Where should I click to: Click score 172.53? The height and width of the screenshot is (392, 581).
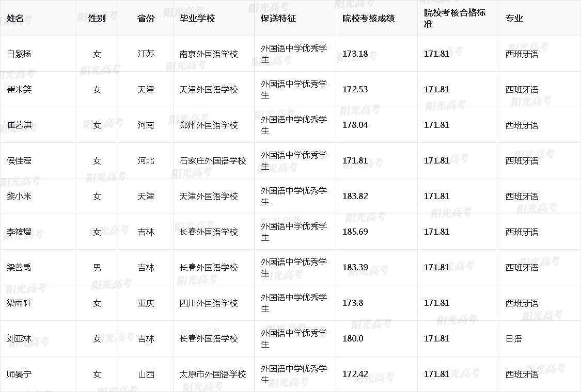(355, 90)
